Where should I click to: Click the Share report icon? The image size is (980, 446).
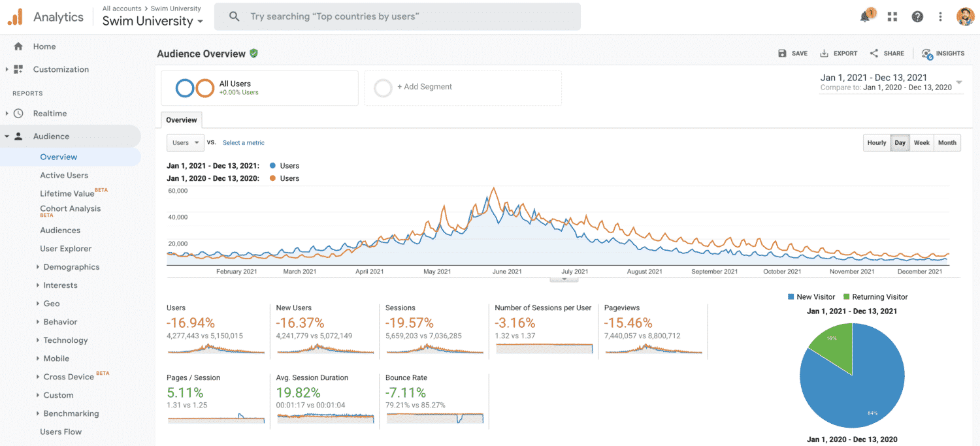click(x=874, y=54)
